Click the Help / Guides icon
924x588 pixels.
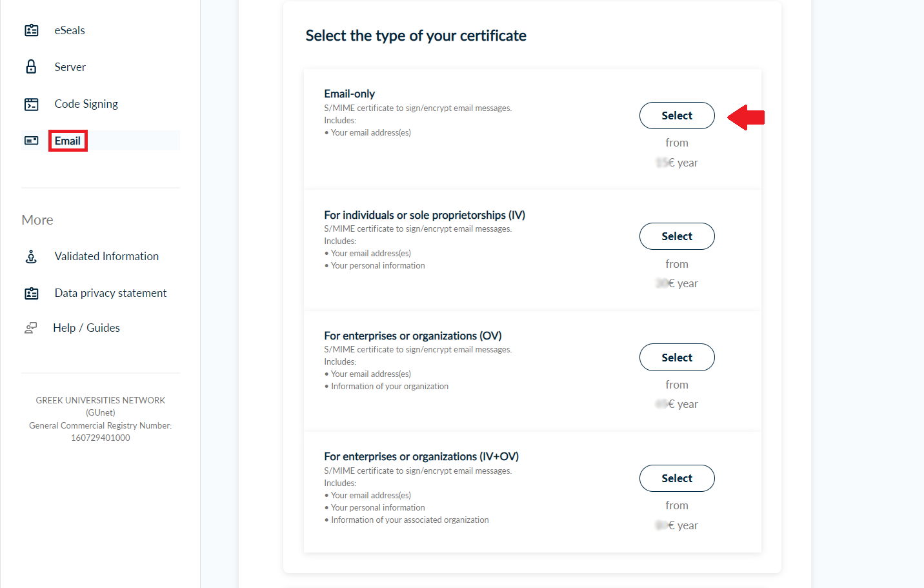(31, 328)
